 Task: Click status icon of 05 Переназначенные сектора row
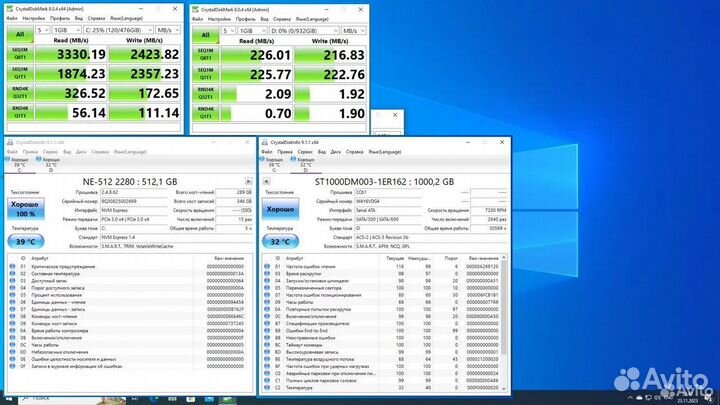267,288
